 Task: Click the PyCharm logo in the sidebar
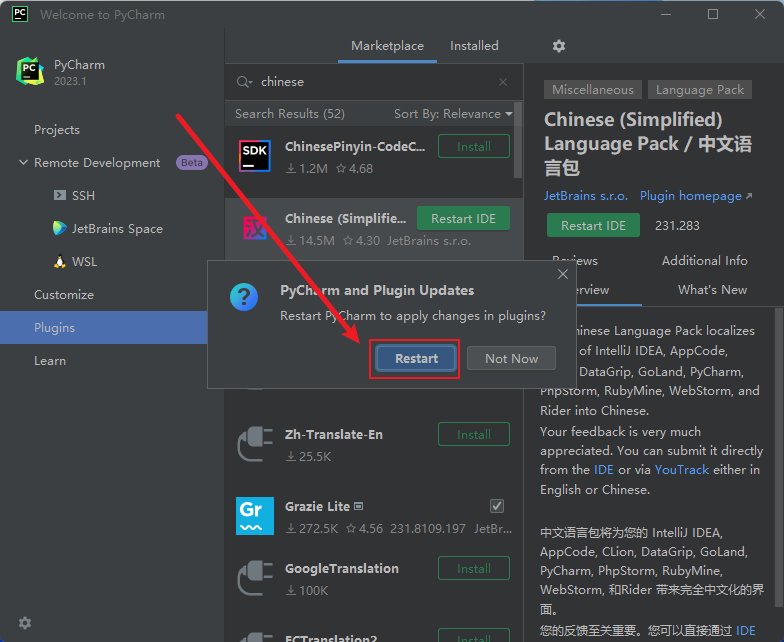click(x=30, y=72)
